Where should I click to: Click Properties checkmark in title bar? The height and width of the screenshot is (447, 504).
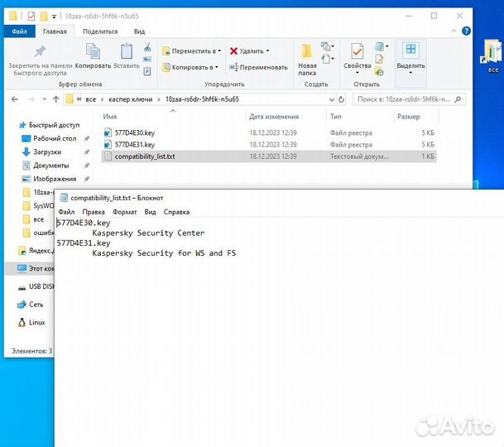coord(31,16)
